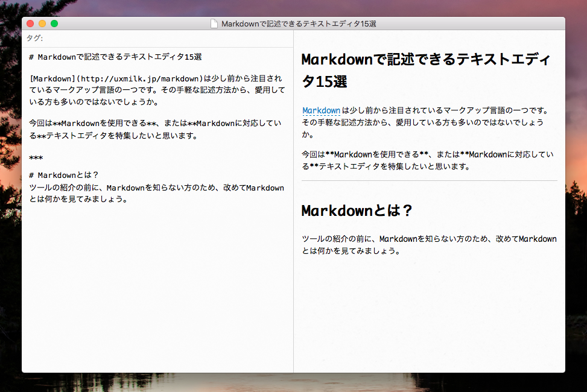Click the preview paragraph starting with 今回は
The image size is (587, 392).
point(427,160)
